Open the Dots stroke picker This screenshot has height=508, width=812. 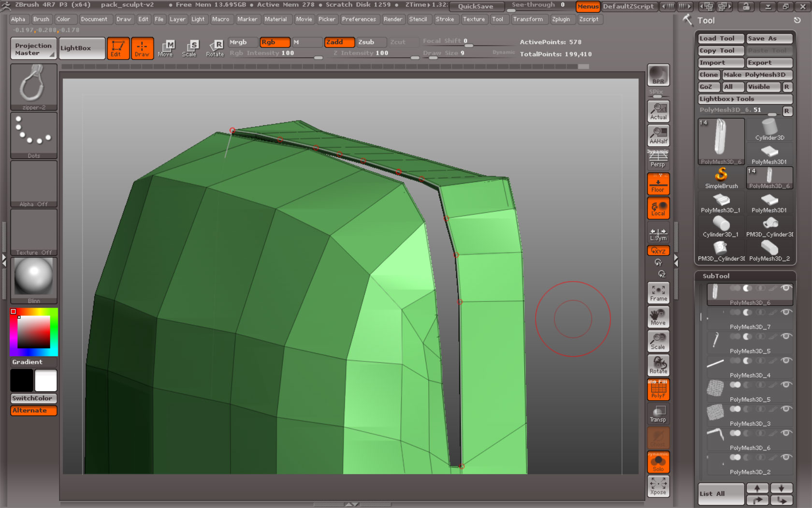point(34,135)
